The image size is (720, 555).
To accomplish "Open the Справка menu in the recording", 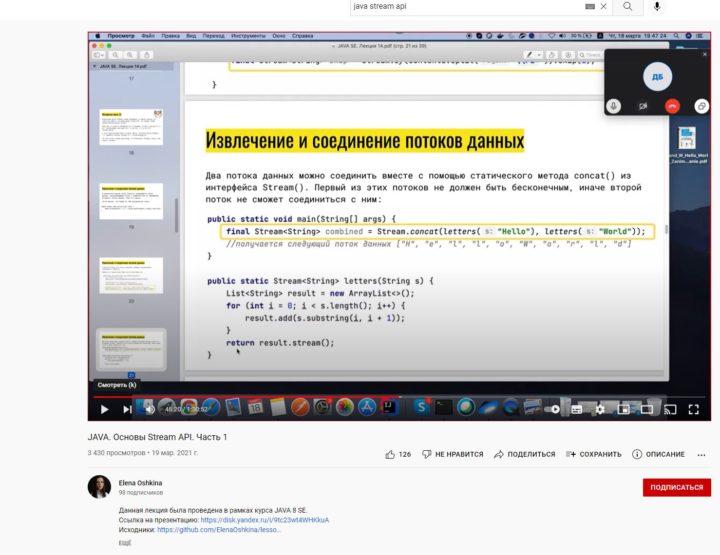I will [x=303, y=36].
